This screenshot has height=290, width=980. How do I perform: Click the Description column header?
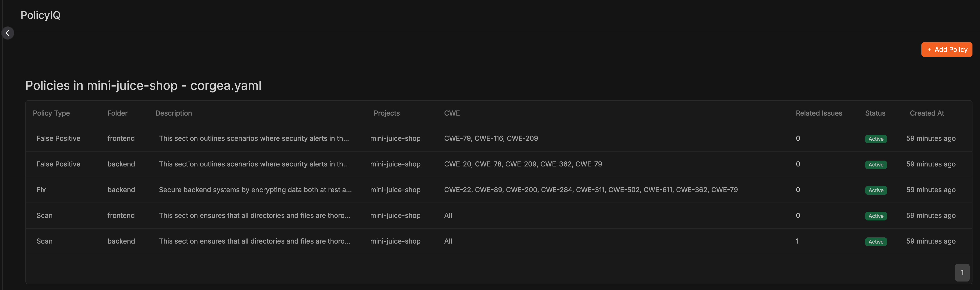[173, 113]
